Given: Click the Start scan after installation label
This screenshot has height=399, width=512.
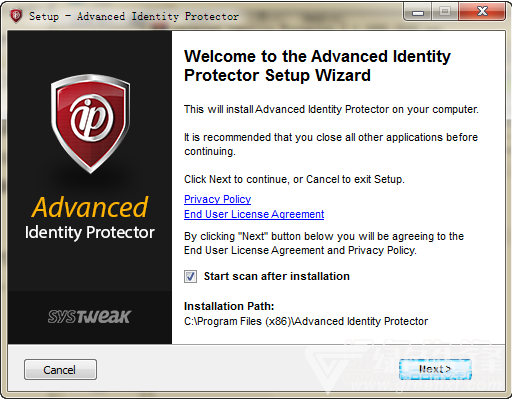Looking at the screenshot, I should tap(277, 276).
